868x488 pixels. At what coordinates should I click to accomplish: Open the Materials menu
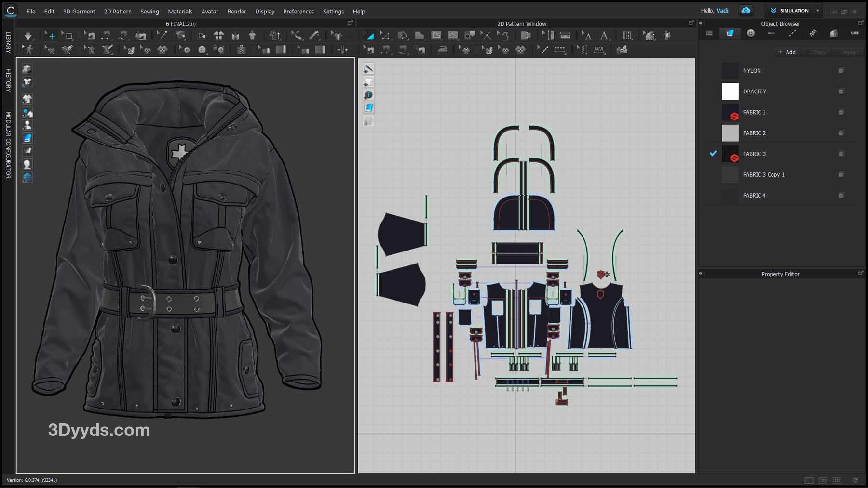(x=180, y=12)
